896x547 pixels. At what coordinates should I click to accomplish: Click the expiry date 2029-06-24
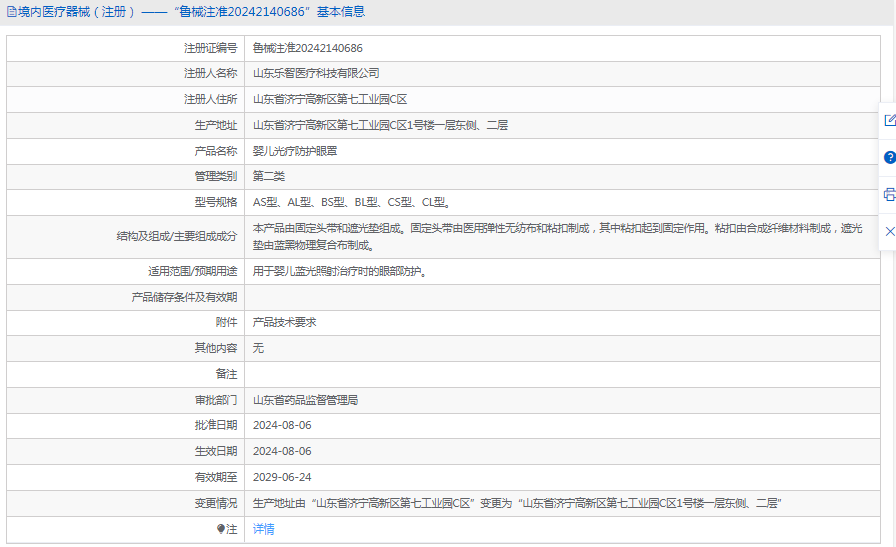[282, 477]
